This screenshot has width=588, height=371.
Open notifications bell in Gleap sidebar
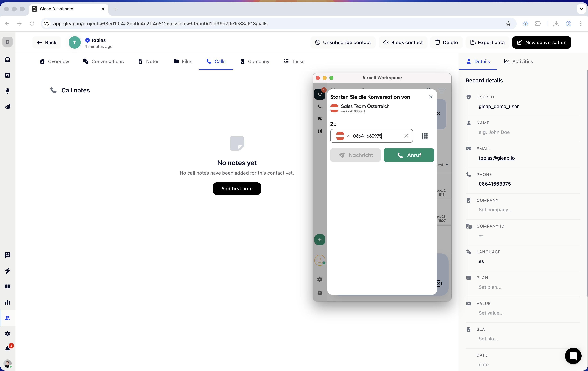8,348
